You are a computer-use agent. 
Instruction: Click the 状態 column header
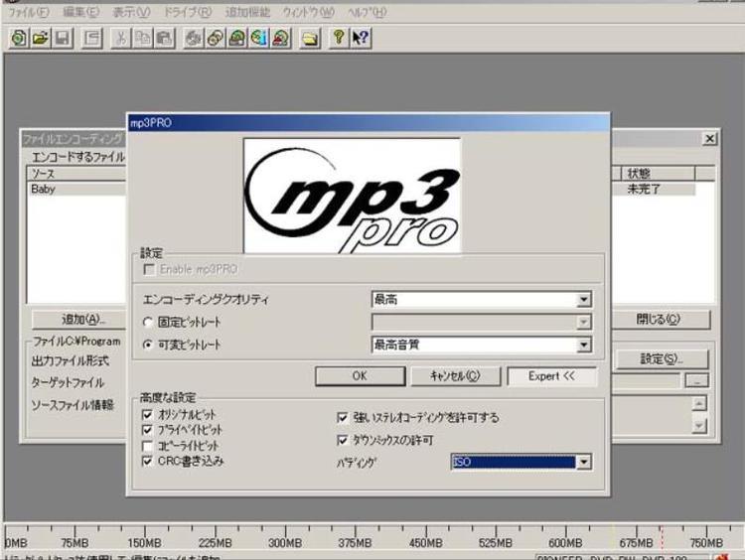coord(658,174)
